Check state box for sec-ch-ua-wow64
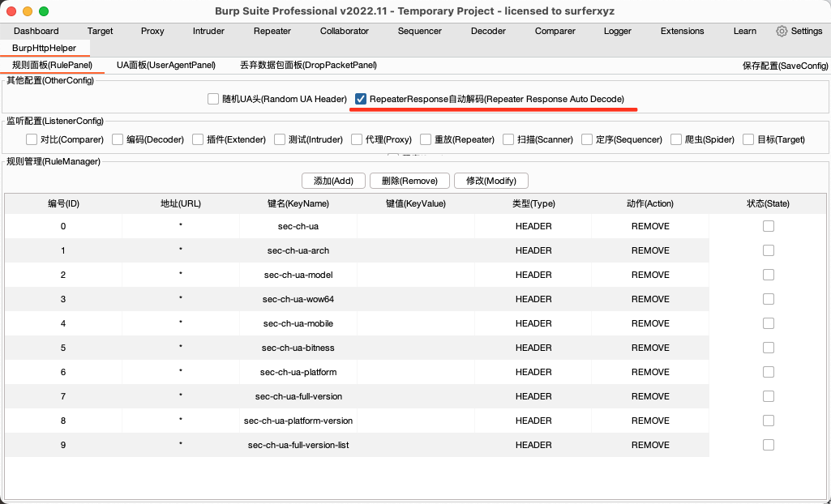Image resolution: width=831 pixels, height=504 pixels. pos(769,299)
